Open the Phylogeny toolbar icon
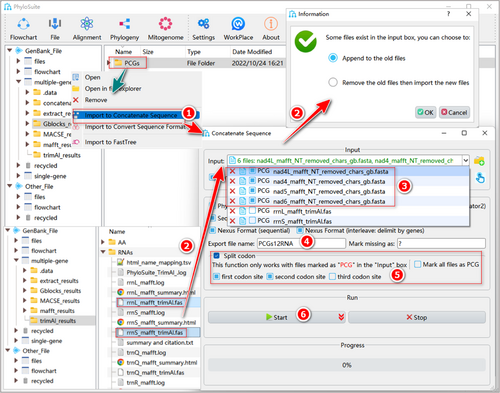The height and width of the screenshot is (393, 500). tap(124, 24)
